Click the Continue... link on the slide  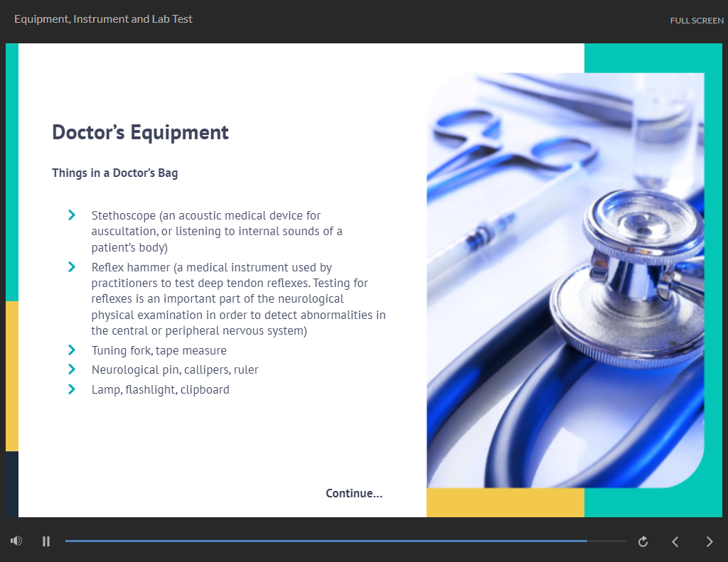pyautogui.click(x=354, y=493)
